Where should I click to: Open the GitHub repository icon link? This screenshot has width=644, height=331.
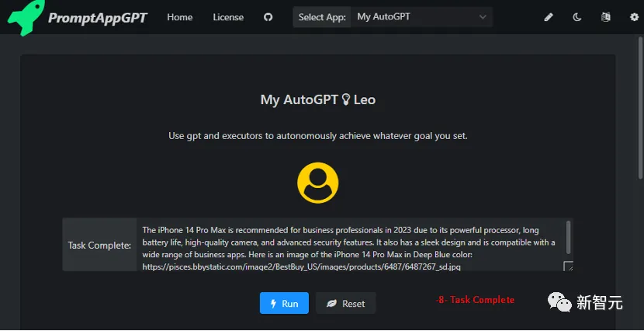coord(268,17)
